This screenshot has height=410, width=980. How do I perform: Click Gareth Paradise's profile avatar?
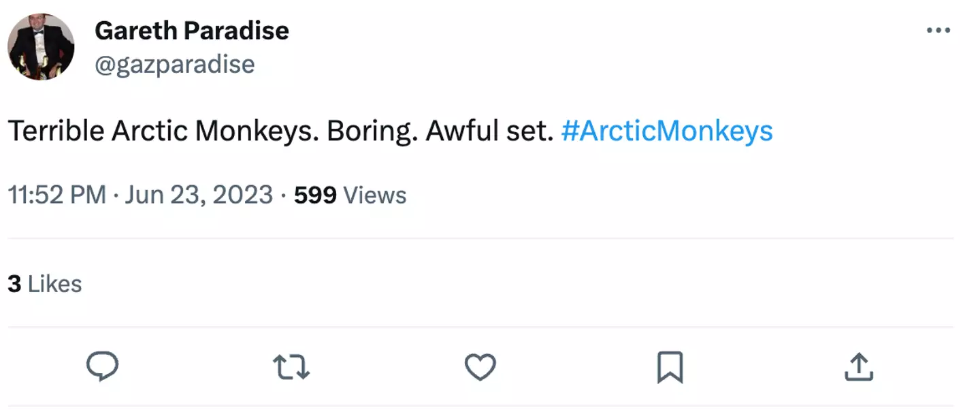point(41,47)
